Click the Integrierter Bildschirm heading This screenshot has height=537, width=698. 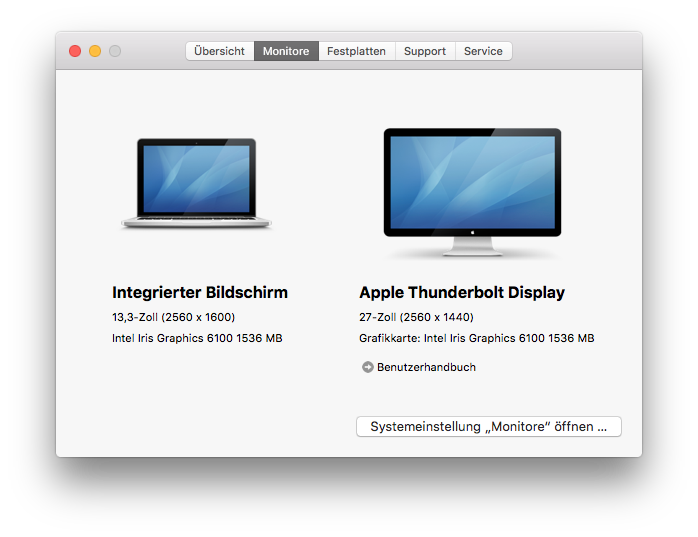click(200, 293)
